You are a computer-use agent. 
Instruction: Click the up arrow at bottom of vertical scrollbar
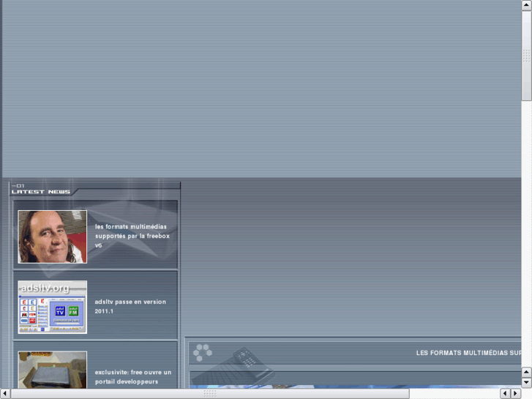pos(527,372)
